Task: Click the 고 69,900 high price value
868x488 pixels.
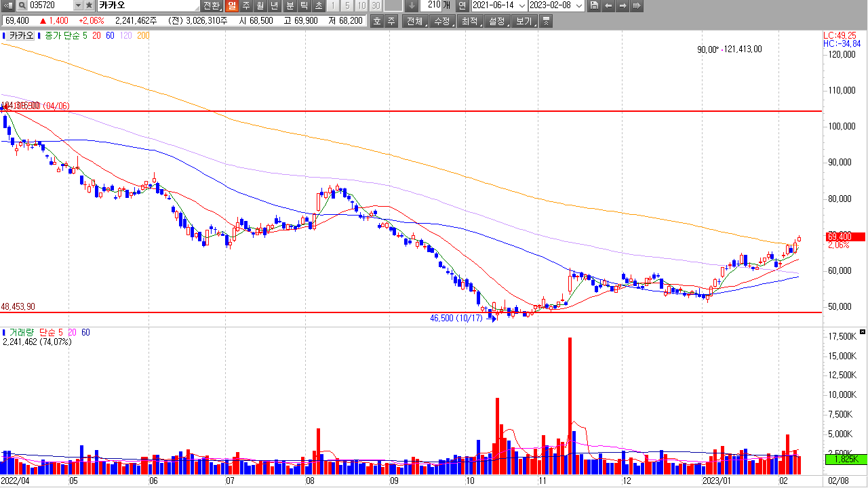Action: pyautogui.click(x=300, y=21)
